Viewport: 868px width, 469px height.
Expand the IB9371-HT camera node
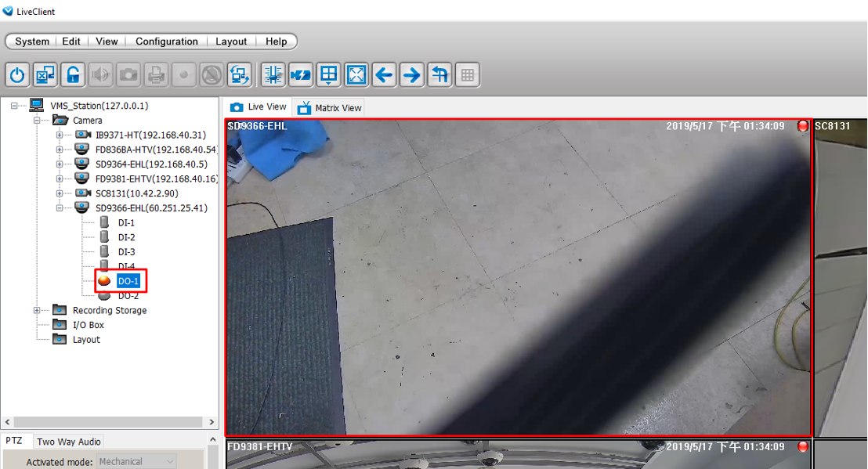click(60, 135)
